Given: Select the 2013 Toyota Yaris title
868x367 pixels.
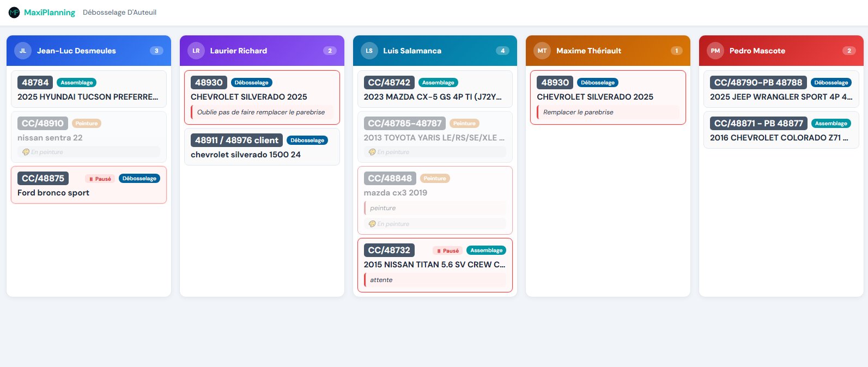Looking at the screenshot, I should click(x=434, y=138).
